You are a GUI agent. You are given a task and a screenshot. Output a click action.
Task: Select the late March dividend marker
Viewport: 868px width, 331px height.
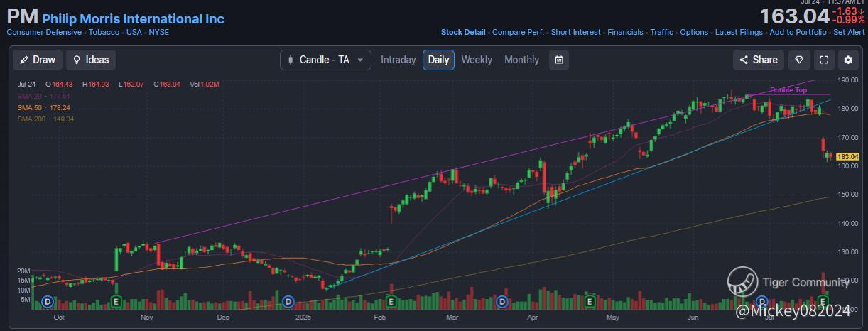502,302
